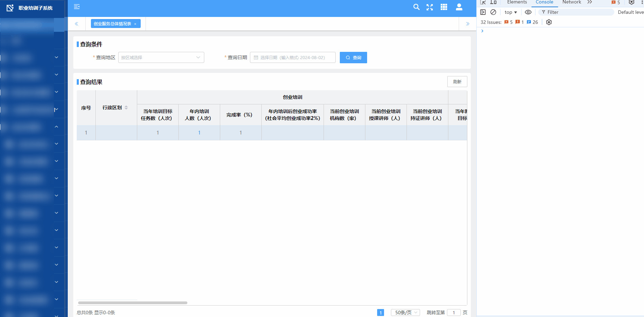Switch to DevTools Elements tab
Viewport: 644px width, 317px height.
coord(517,2)
